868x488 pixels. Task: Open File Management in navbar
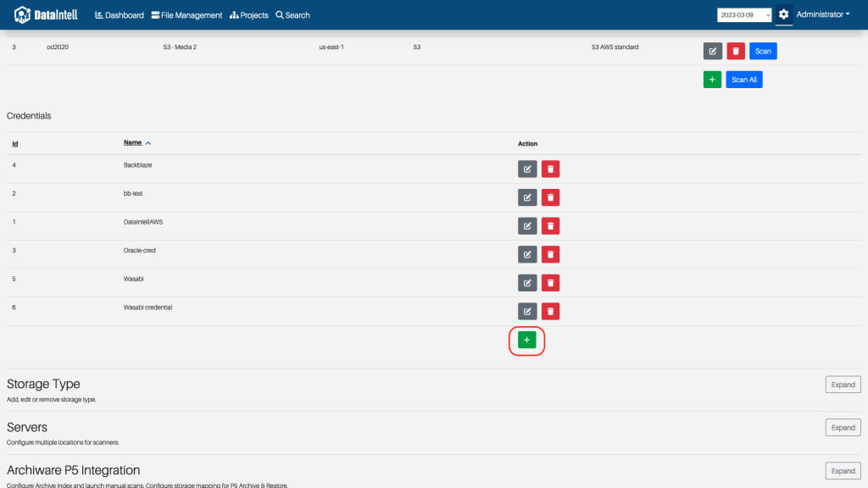187,15
